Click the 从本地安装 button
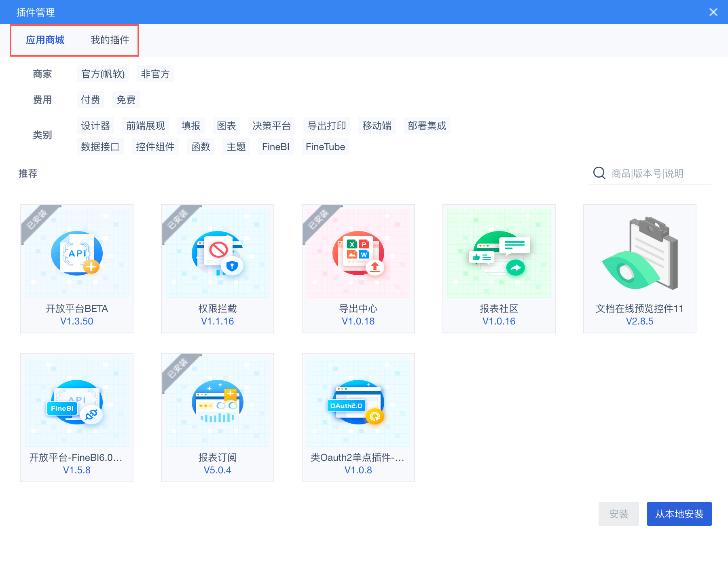Image resolution: width=728 pixels, height=564 pixels. pos(679,514)
